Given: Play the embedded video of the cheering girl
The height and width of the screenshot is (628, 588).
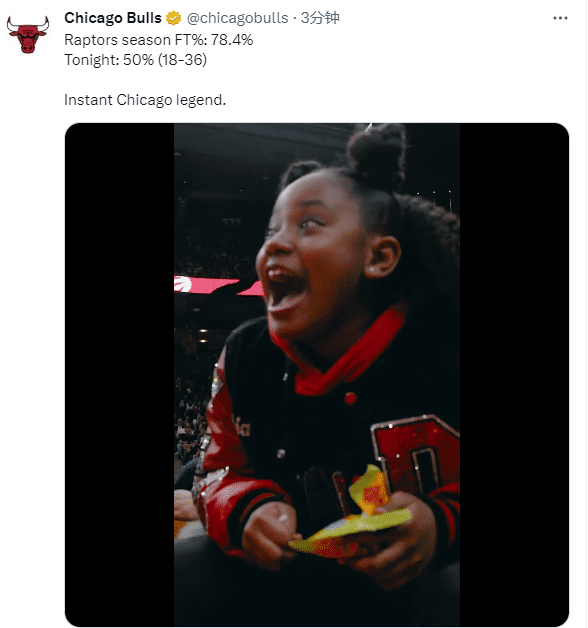Looking at the screenshot, I should coord(316,374).
